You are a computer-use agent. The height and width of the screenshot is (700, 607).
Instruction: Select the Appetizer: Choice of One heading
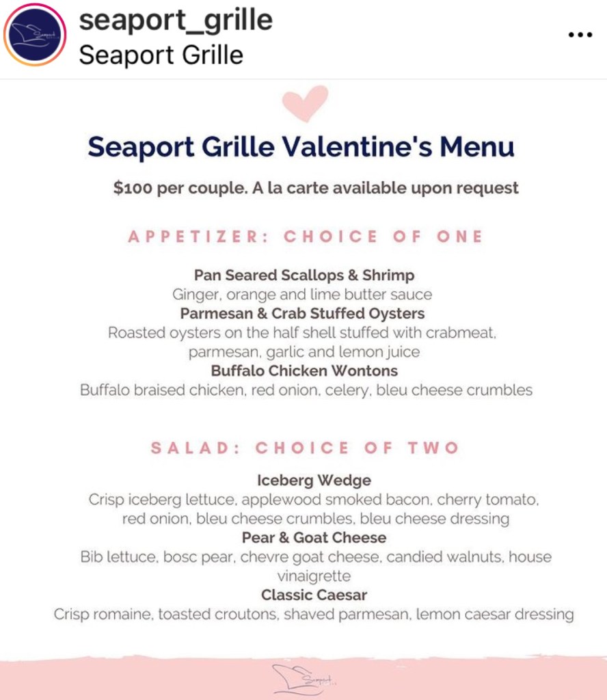coord(306,237)
